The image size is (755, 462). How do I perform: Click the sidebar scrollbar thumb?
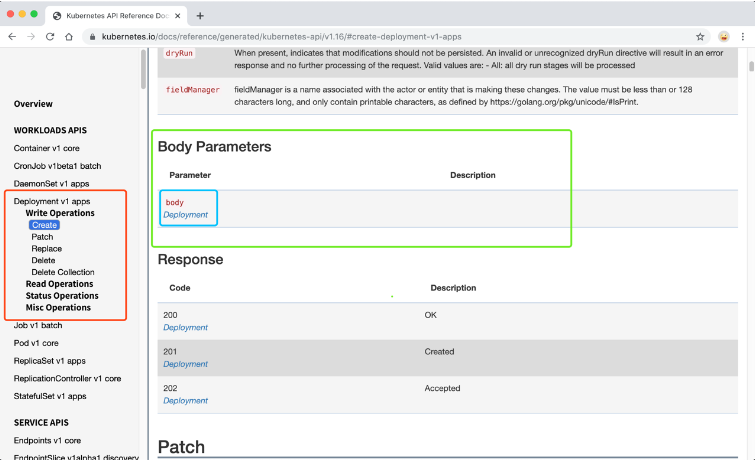click(x=143, y=70)
